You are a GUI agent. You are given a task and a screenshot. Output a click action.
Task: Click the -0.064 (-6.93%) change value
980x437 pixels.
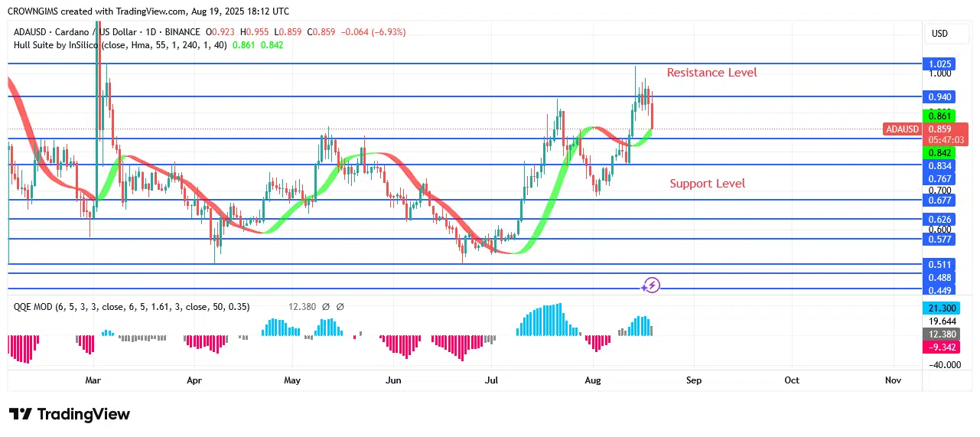click(x=373, y=32)
